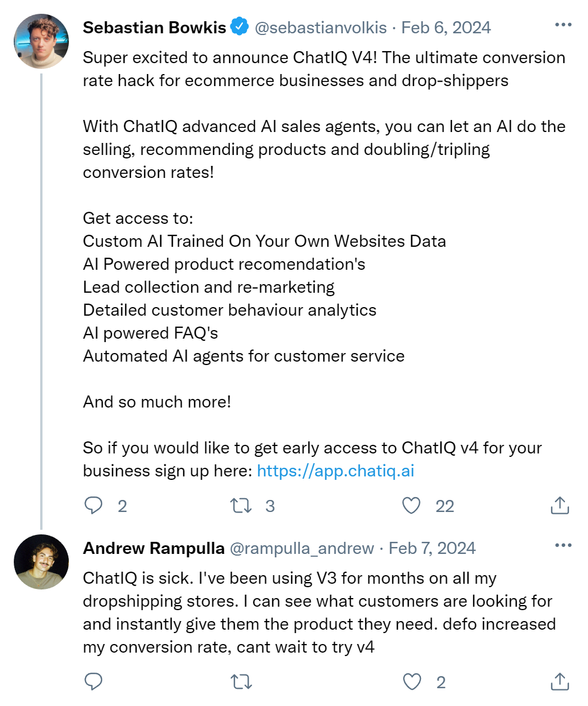Click the @sebastianvolkis handle
588x706 pixels.
(x=320, y=28)
